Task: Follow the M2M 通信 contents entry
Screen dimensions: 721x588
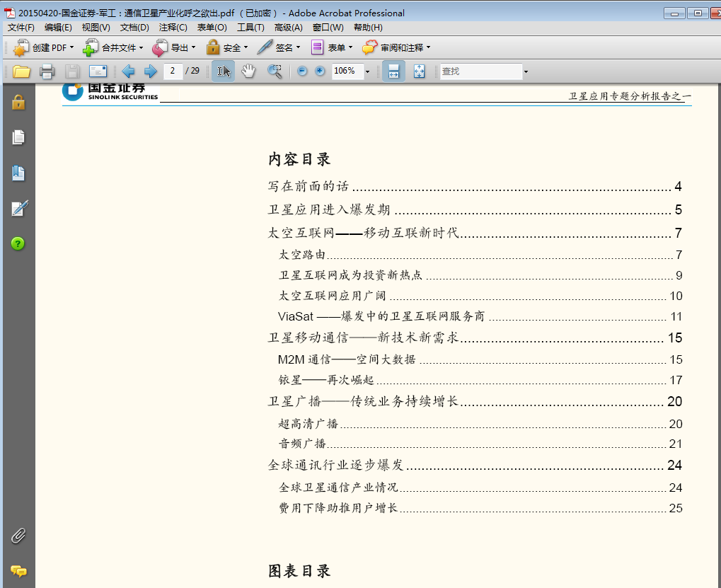Action: click(x=480, y=359)
